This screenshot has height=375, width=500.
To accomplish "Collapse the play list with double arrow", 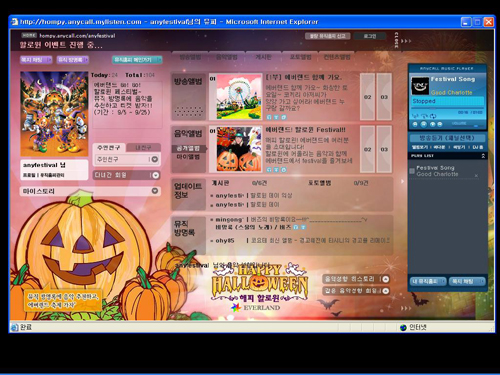I will (483, 156).
